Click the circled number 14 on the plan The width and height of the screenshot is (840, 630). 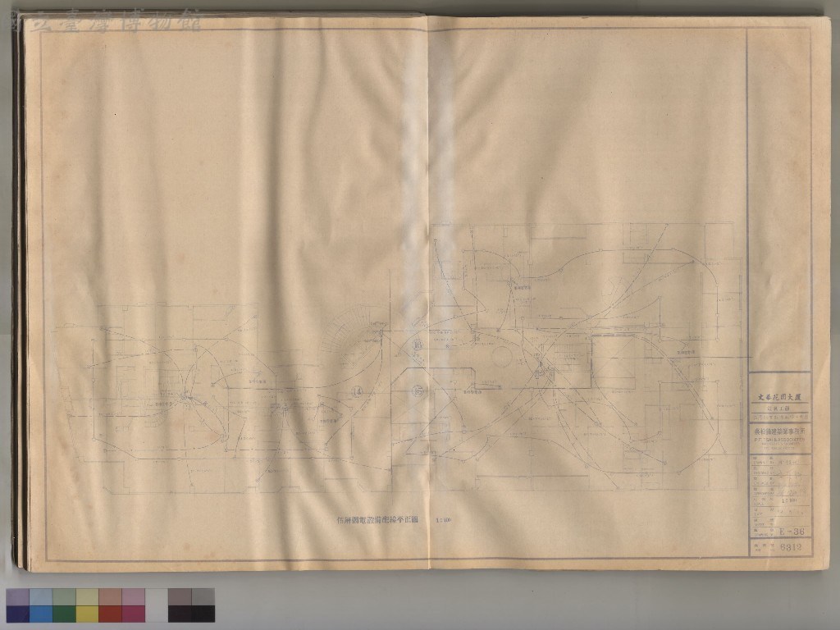(356, 391)
